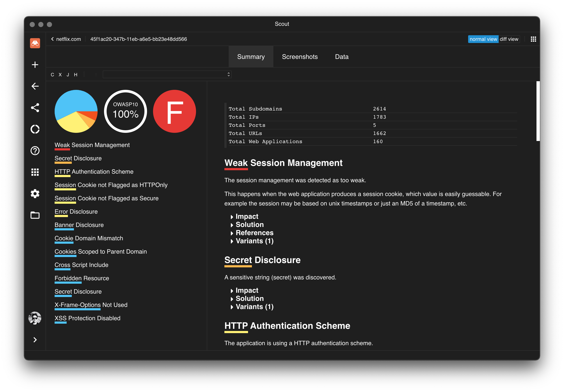The width and height of the screenshot is (564, 392).
Task: Open the settings gear icon
Action: [35, 194]
